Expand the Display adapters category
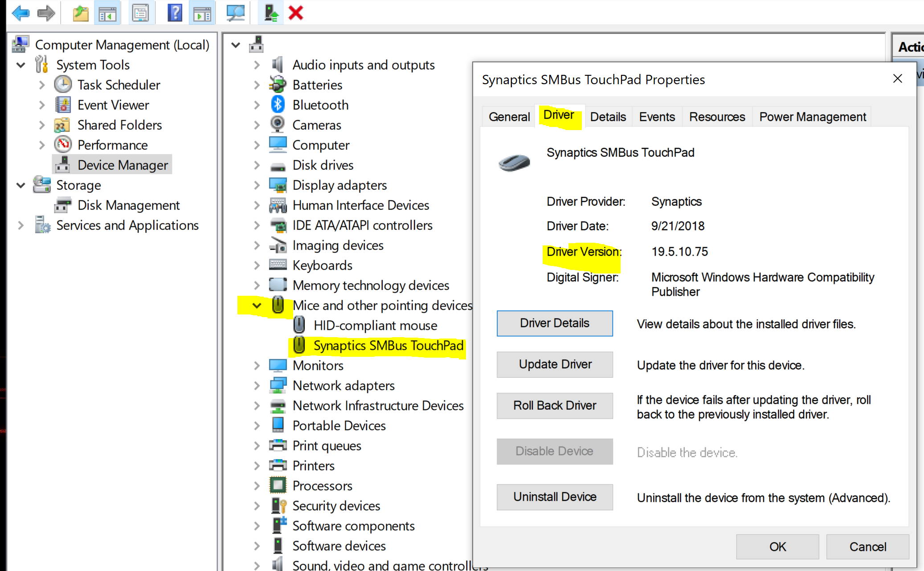 [257, 185]
